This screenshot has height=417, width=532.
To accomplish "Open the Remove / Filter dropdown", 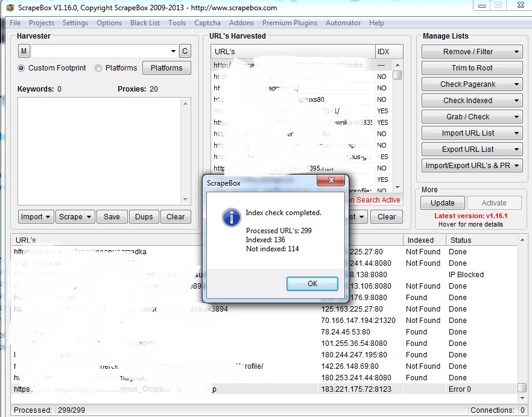I will pos(472,52).
